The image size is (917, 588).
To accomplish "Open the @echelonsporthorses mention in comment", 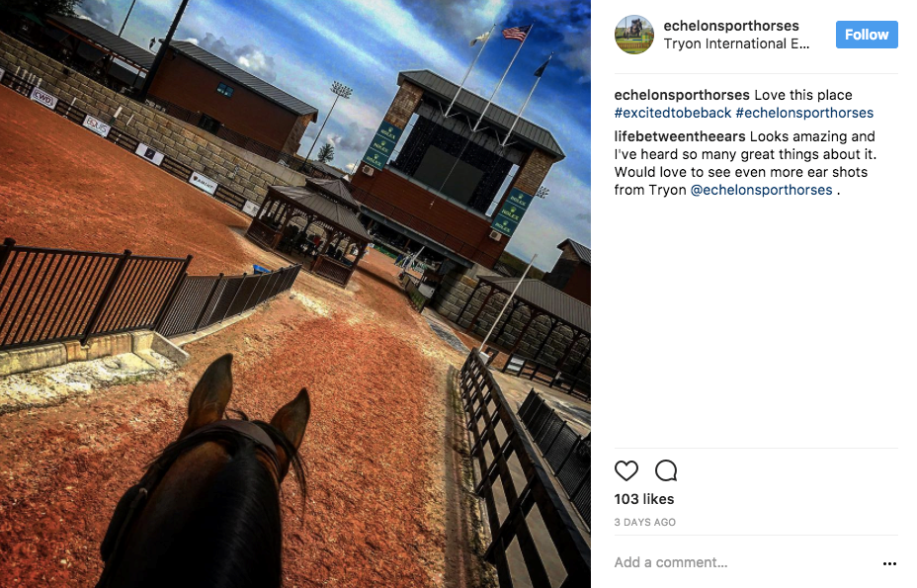I will pos(762,190).
